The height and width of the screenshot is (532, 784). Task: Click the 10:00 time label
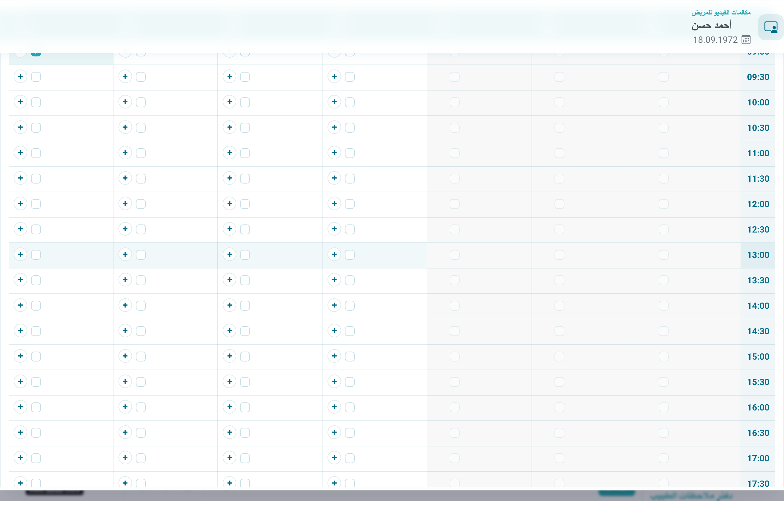click(x=758, y=103)
